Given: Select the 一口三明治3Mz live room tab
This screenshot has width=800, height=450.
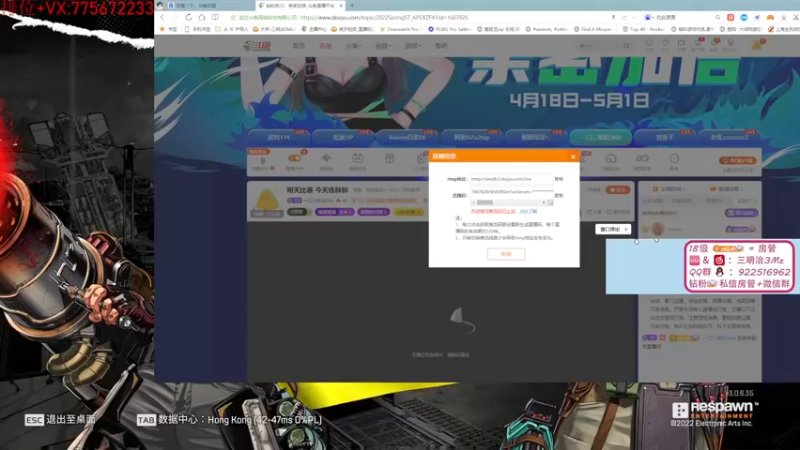Looking at the screenshot, I should tap(601, 137).
